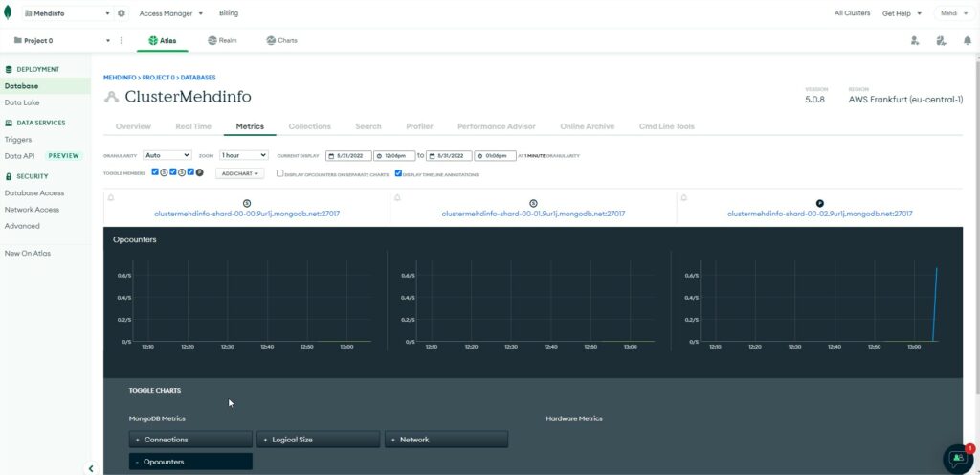Screen dimensions: 980x475
Task: Click the invite user icon in header
Action: [x=915, y=40]
